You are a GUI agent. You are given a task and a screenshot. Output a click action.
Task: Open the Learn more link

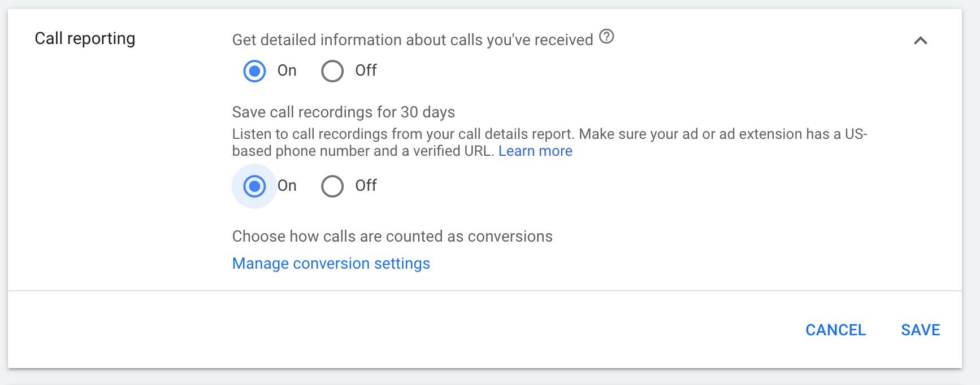(535, 151)
